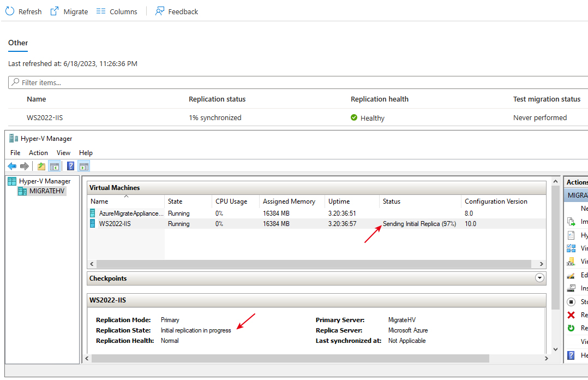Select the Other tab

point(18,43)
